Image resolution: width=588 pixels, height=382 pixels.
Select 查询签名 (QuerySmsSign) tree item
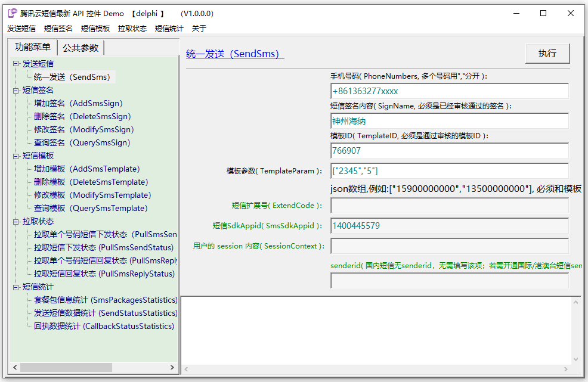[82, 143]
